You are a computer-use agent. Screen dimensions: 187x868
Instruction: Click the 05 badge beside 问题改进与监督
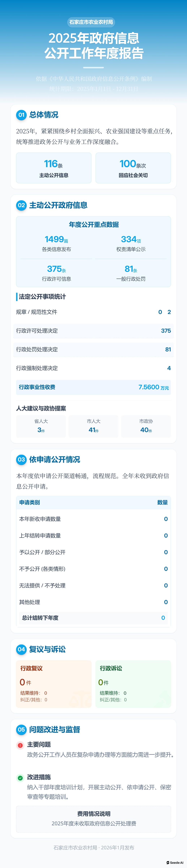pyautogui.click(x=21, y=729)
